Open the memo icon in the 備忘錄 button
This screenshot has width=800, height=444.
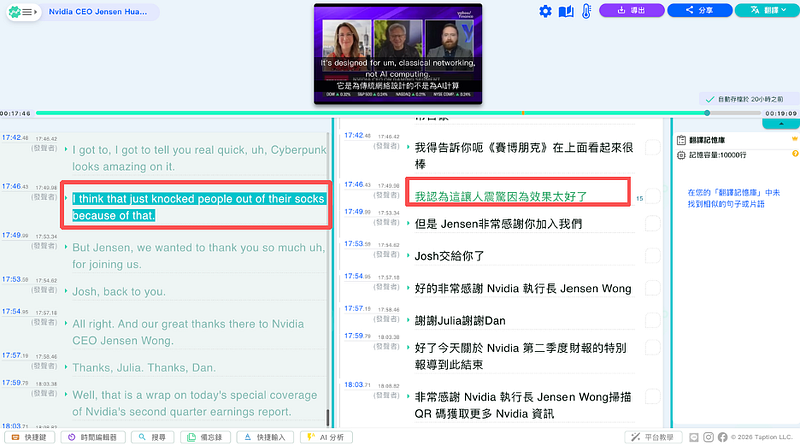pyautogui.click(x=191, y=437)
